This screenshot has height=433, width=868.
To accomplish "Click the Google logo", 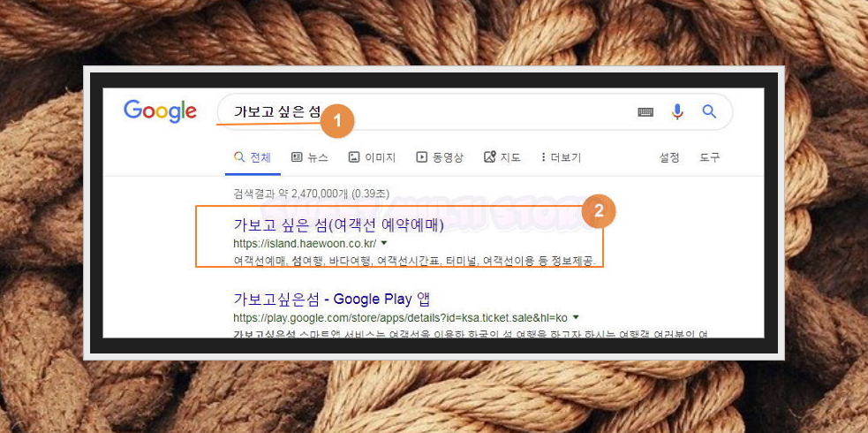I will 160,112.
